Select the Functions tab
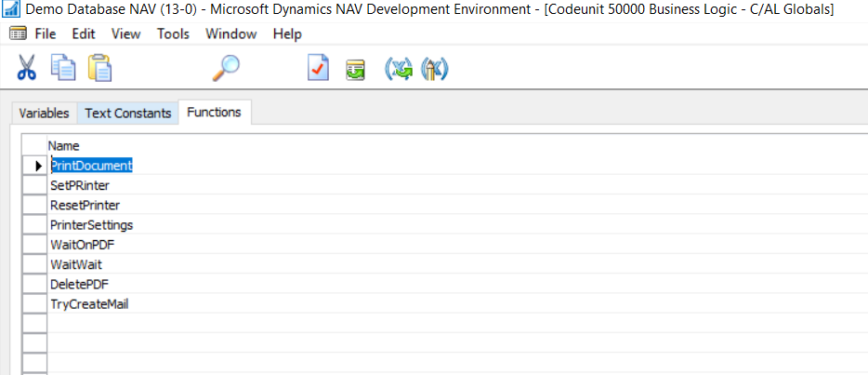Screen dimensions: 868x375 pos(215,113)
